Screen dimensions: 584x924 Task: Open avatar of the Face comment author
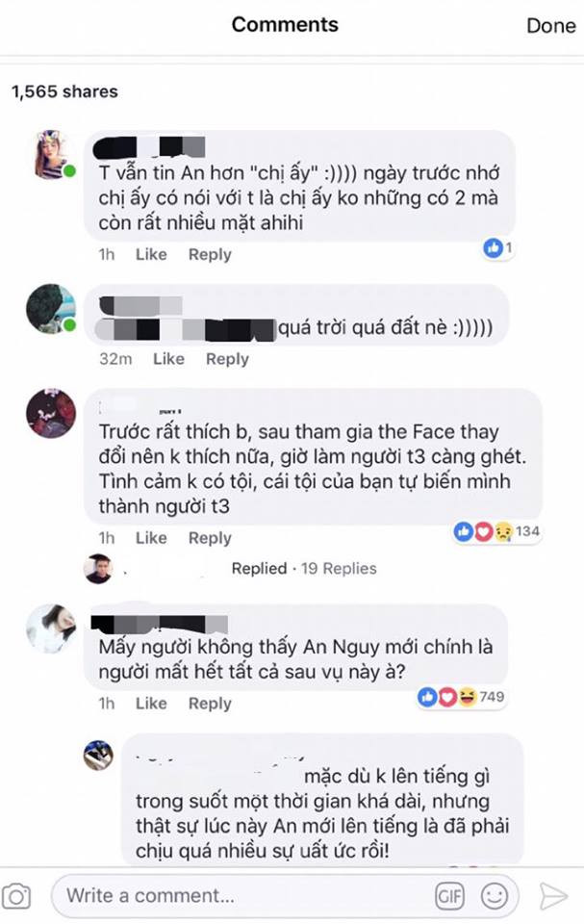click(51, 413)
